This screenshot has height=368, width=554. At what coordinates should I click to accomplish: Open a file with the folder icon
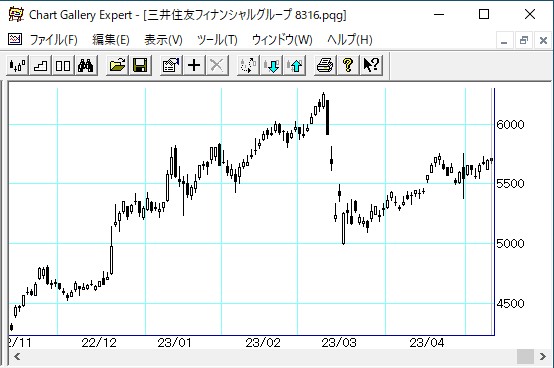[117, 65]
